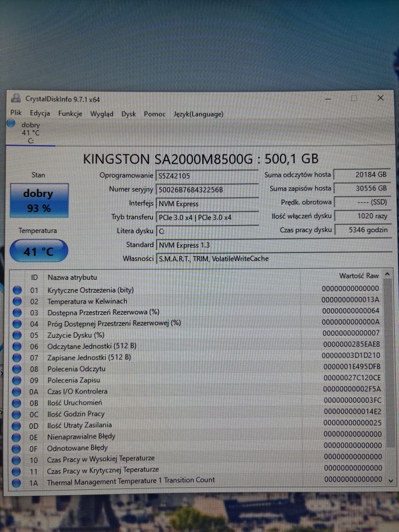Click status orb for attribute 01 Krytyczne Ostrzeżenia

(x=18, y=290)
